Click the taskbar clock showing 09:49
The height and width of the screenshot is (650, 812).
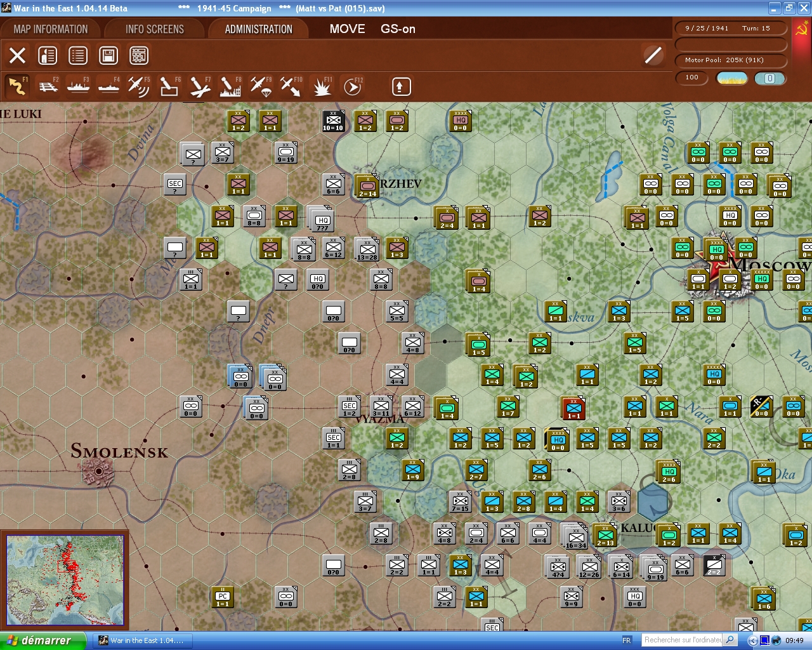point(794,640)
